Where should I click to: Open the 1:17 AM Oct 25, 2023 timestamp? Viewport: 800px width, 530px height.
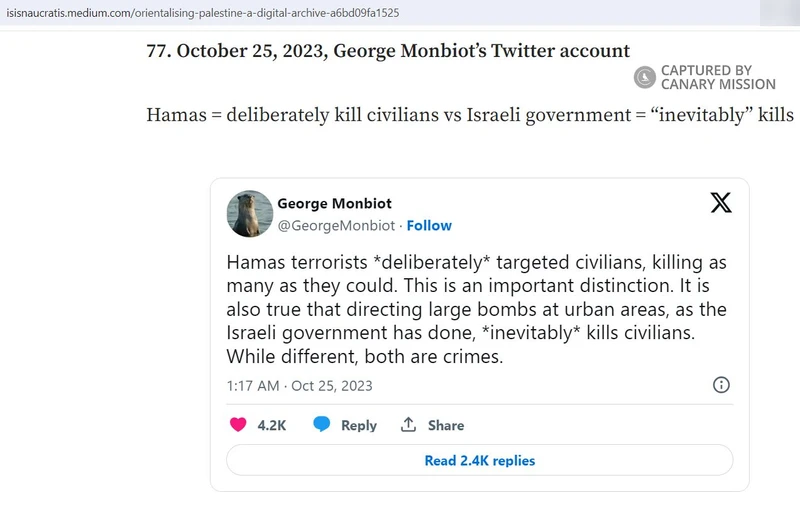pos(300,385)
